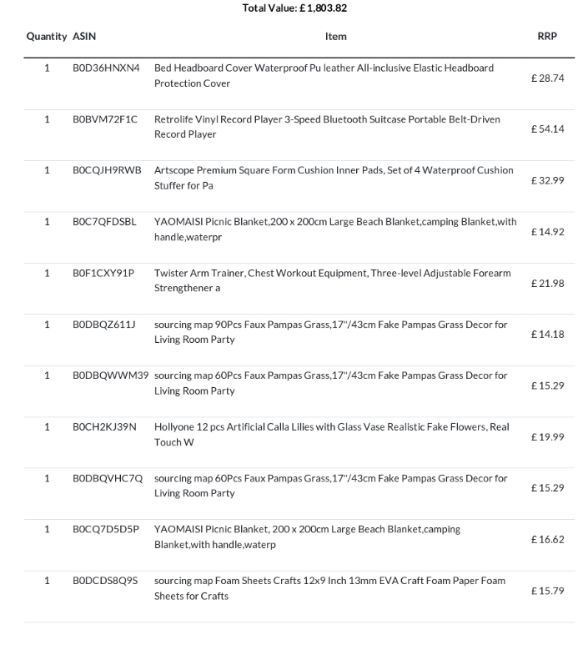
Task: Click the £ 16.62 price
Action: 548,539
